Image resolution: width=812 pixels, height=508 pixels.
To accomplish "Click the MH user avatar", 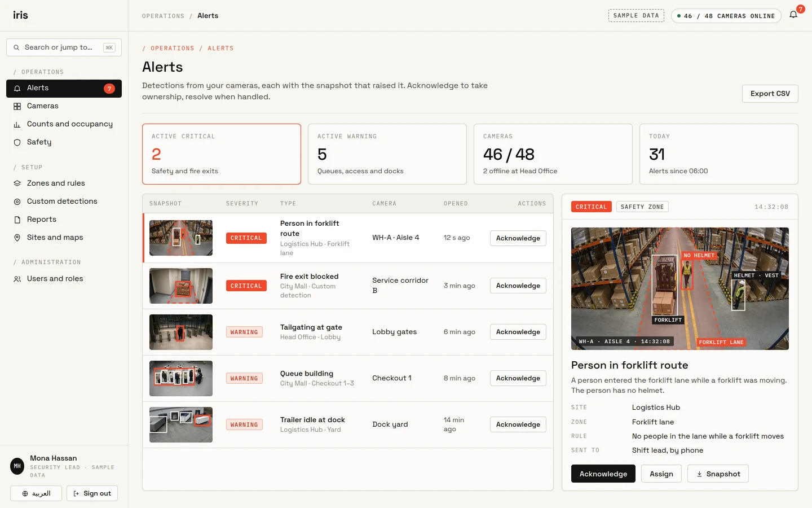I will click(17, 466).
